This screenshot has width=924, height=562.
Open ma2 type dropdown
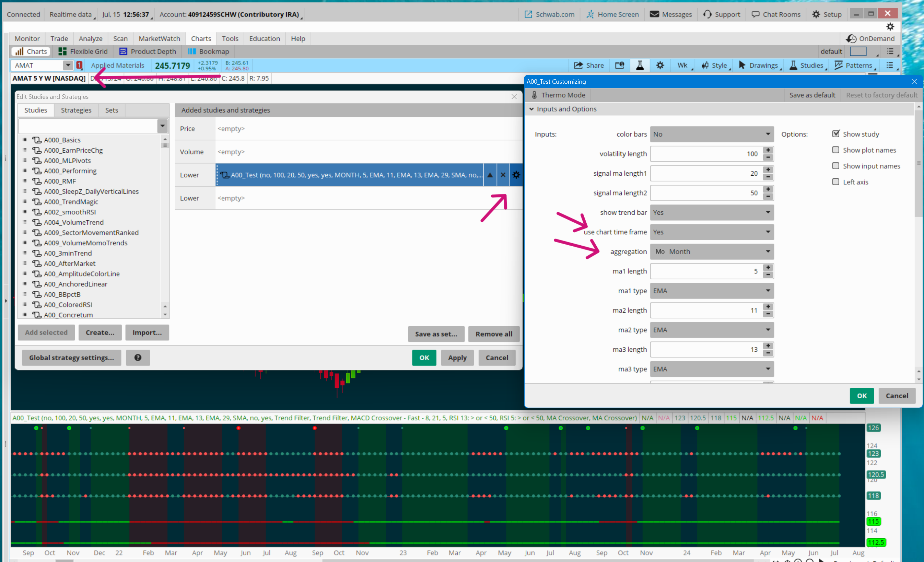coord(711,330)
